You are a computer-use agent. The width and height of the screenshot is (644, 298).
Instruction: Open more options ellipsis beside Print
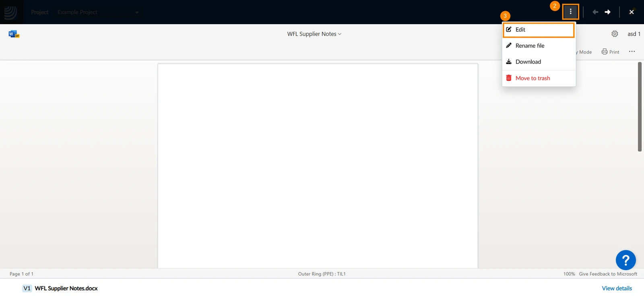[632, 51]
